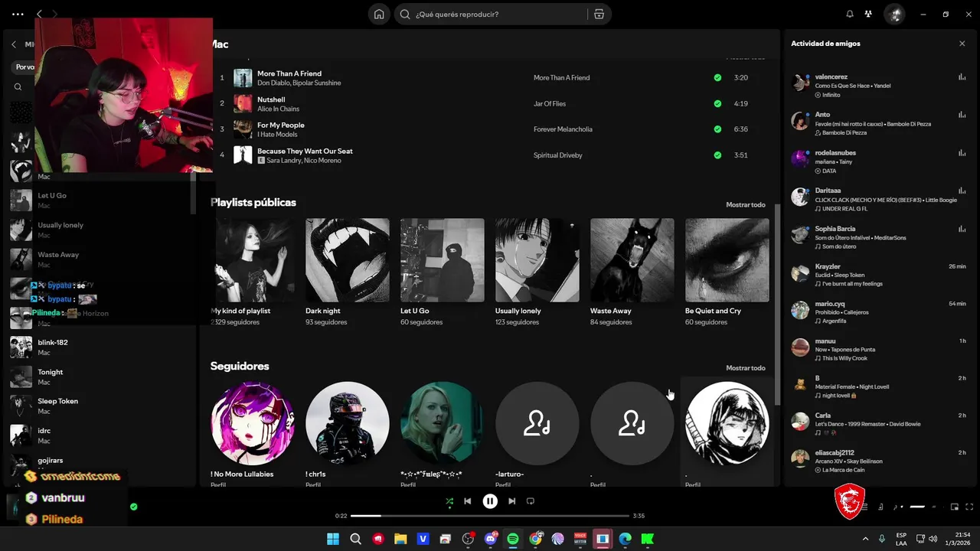
Task: Toggle the saved check beside now-playing track
Action: 134,507
